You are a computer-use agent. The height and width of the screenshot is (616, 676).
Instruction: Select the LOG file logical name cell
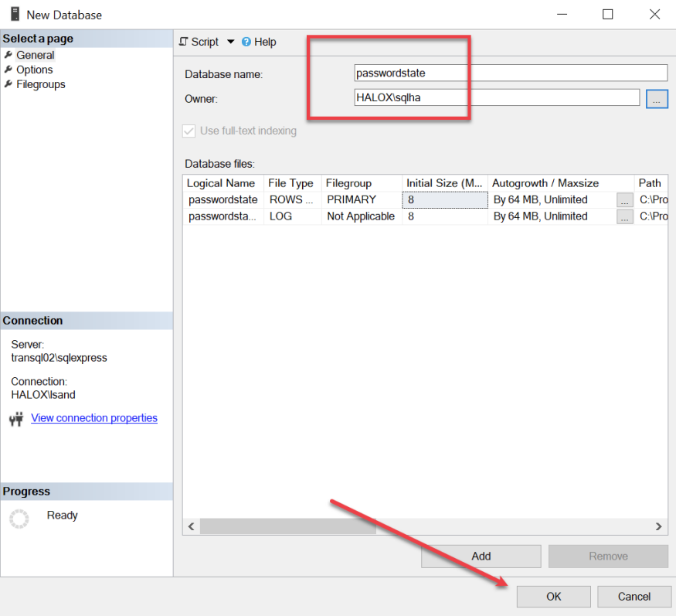click(x=223, y=216)
